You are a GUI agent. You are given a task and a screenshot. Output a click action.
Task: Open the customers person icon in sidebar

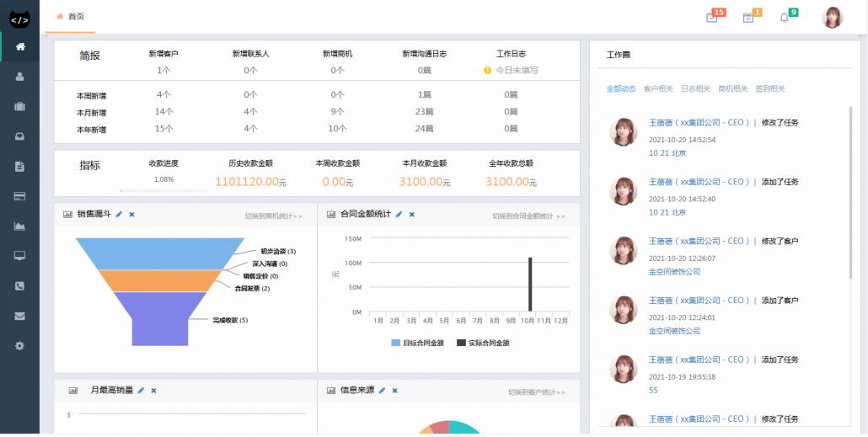[19, 76]
